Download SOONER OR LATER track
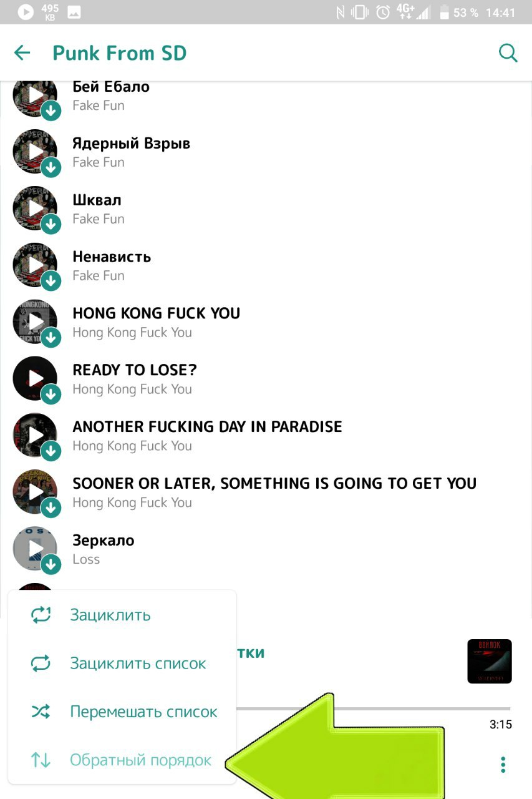 point(51,508)
